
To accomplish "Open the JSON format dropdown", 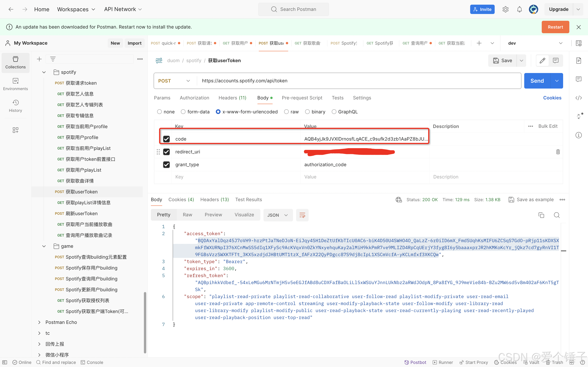I will [278, 215].
